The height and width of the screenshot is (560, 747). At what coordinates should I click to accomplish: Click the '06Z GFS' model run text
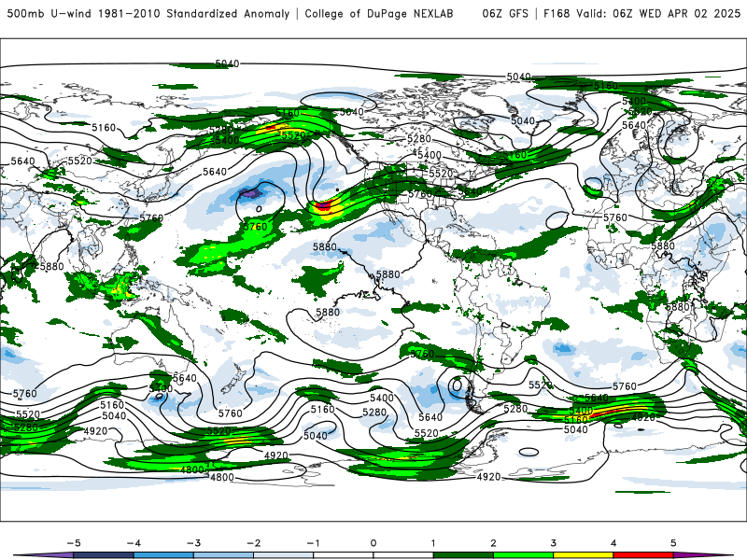coord(505,13)
